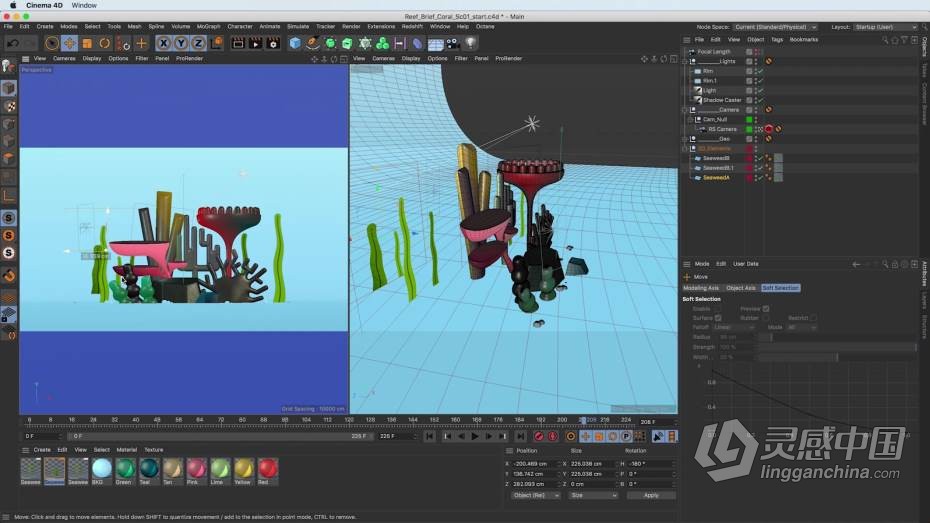Go to end of timeline
The width and height of the screenshot is (930, 523).
pos(520,436)
